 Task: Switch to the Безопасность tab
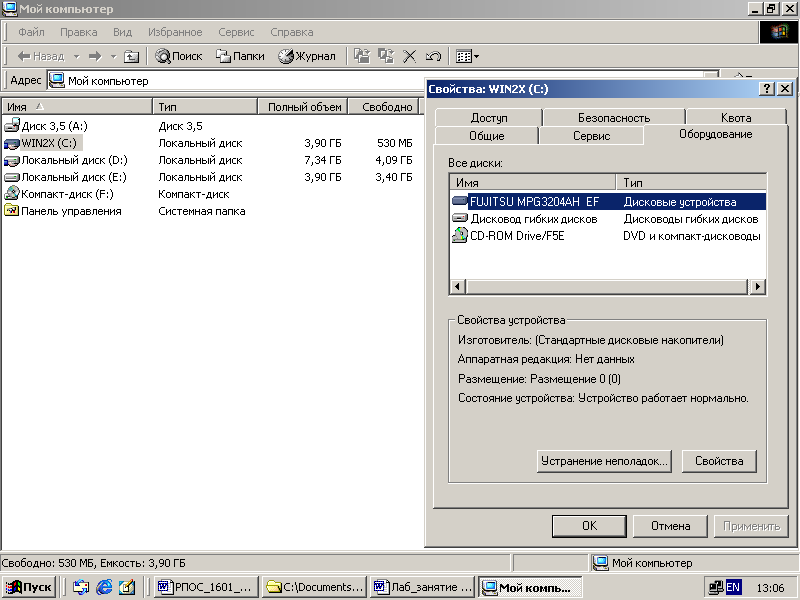[x=614, y=118]
